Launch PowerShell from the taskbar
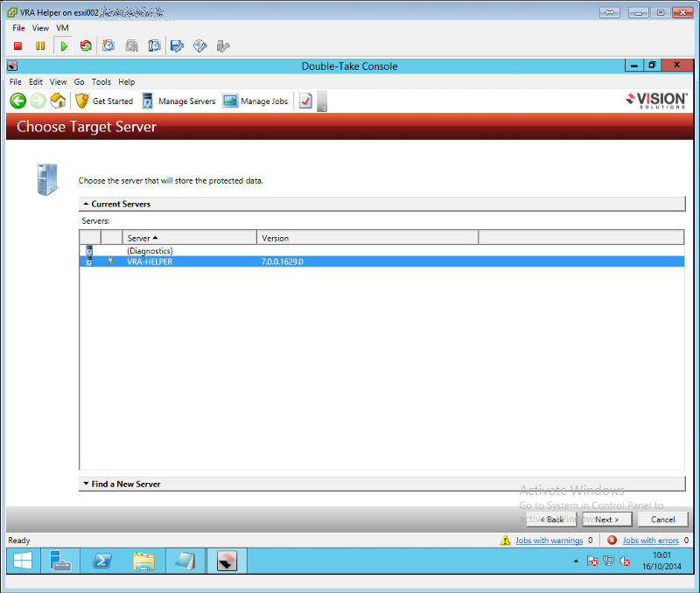This screenshot has width=700, height=593. [x=102, y=561]
